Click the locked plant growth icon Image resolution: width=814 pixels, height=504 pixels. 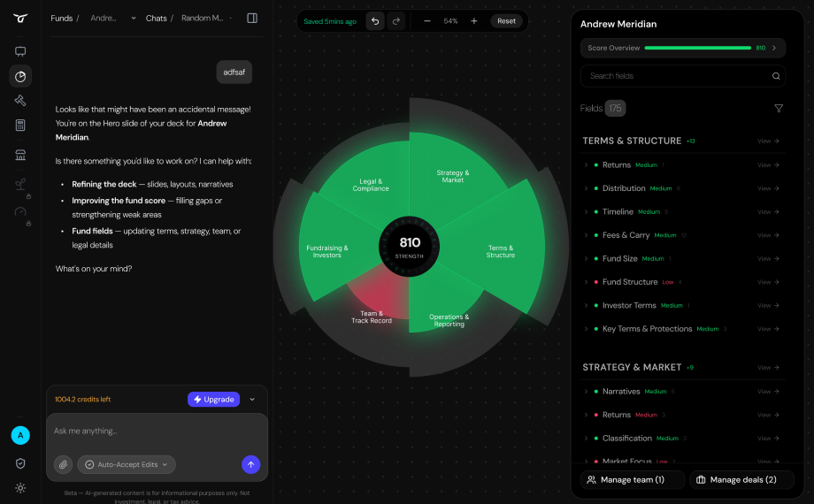click(x=20, y=186)
